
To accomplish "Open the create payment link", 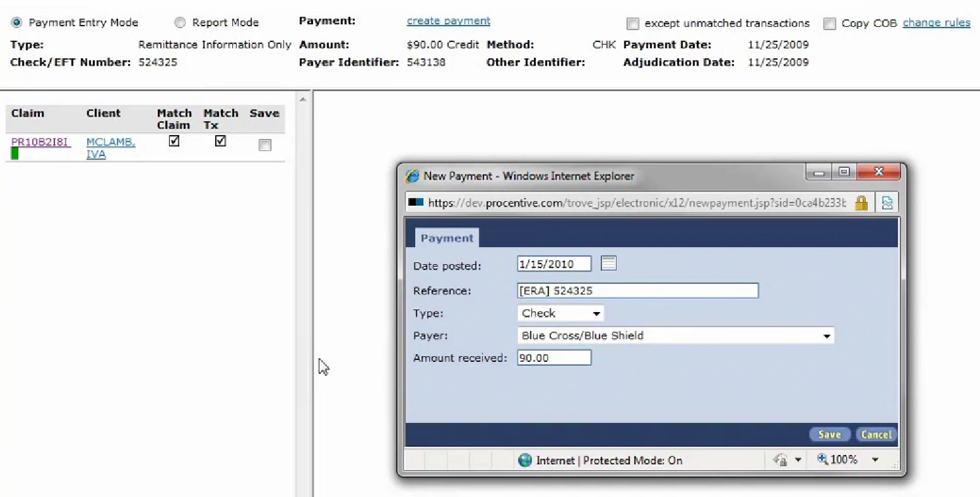I will tap(448, 21).
